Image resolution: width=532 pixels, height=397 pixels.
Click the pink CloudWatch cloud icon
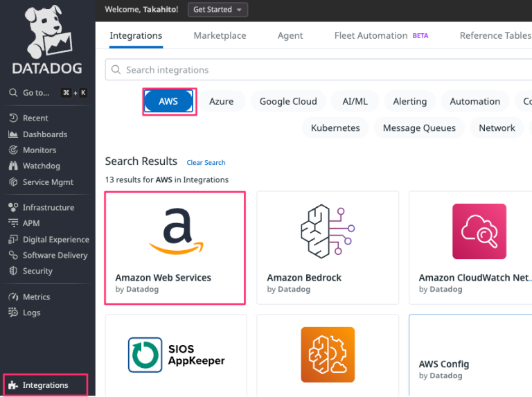pyautogui.click(x=479, y=231)
